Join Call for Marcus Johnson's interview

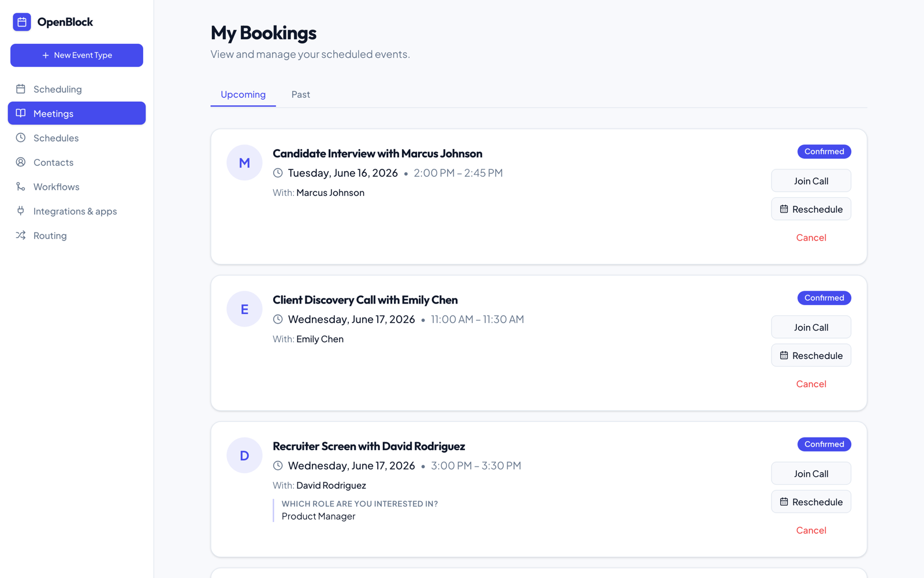click(x=811, y=181)
